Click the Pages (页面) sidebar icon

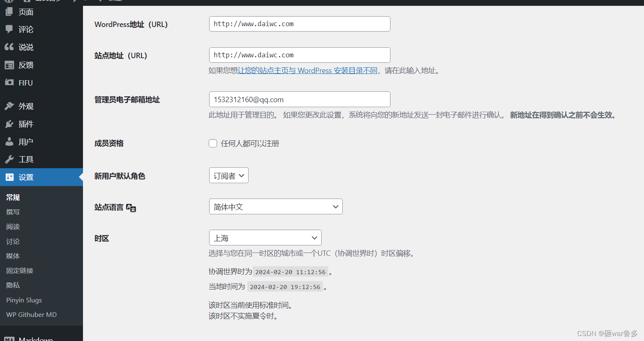[9, 12]
